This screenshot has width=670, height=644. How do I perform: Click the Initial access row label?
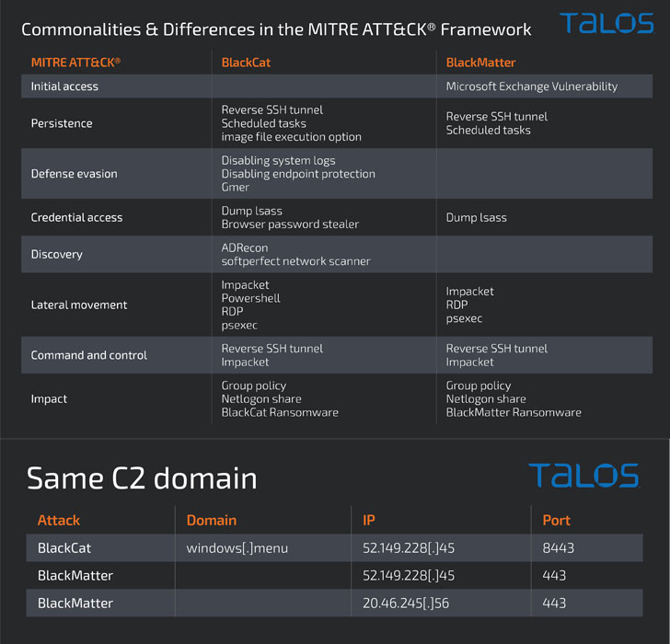coord(64,86)
